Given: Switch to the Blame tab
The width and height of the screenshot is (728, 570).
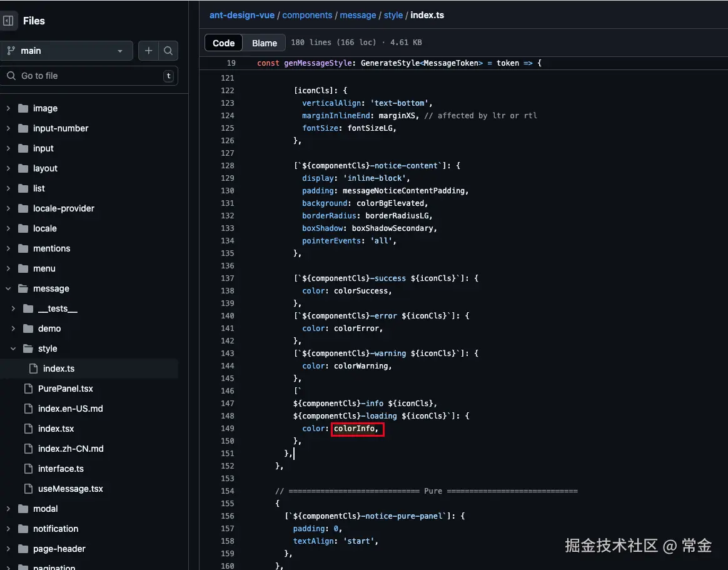Looking at the screenshot, I should [x=264, y=43].
